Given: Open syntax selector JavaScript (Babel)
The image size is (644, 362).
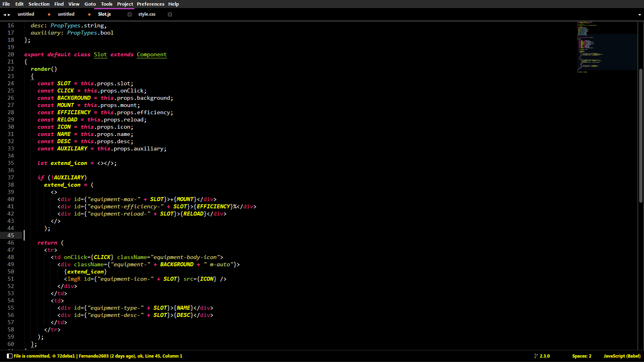Looking at the screenshot, I should click(x=622, y=356).
